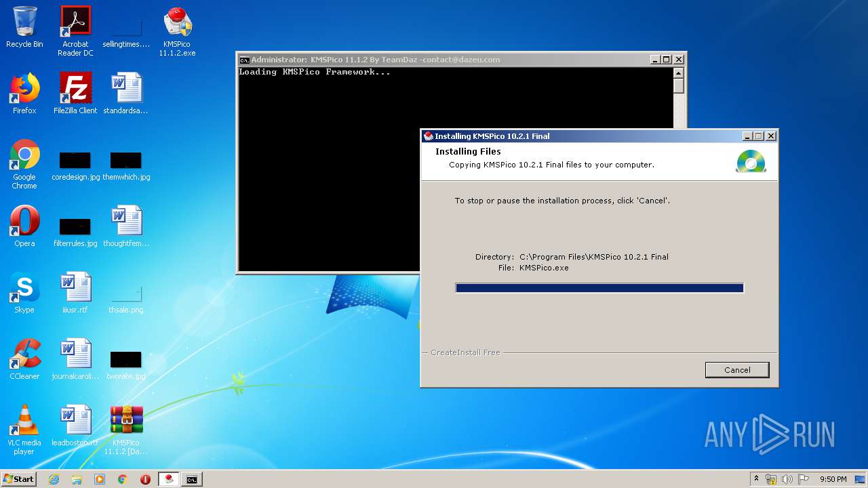868x488 pixels.
Task: Select the standardsa Word document icon
Action: click(126, 94)
